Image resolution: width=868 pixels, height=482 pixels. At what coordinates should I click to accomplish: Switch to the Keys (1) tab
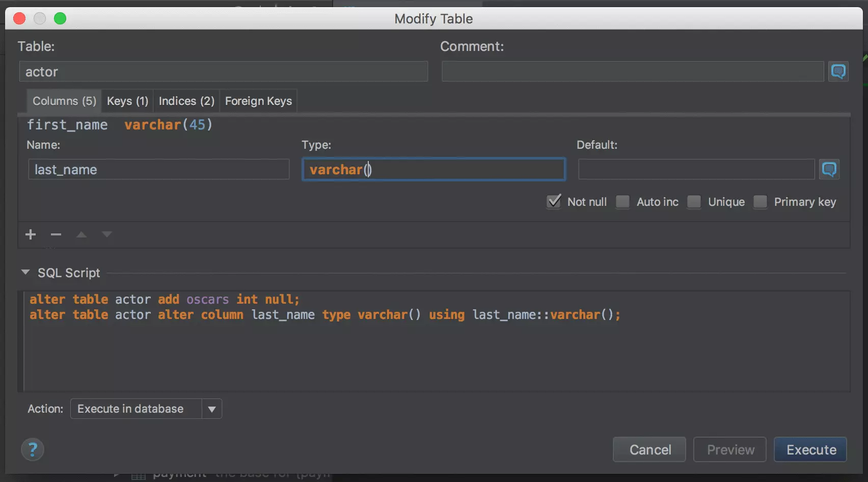coord(127,101)
